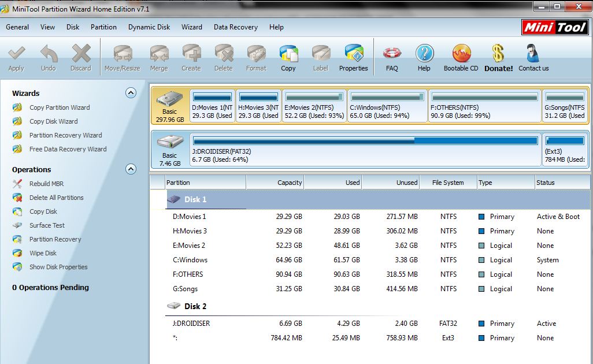Viewport: 593px width, 364px height.
Task: Open the Dynamic Disk menu
Action: click(x=149, y=27)
